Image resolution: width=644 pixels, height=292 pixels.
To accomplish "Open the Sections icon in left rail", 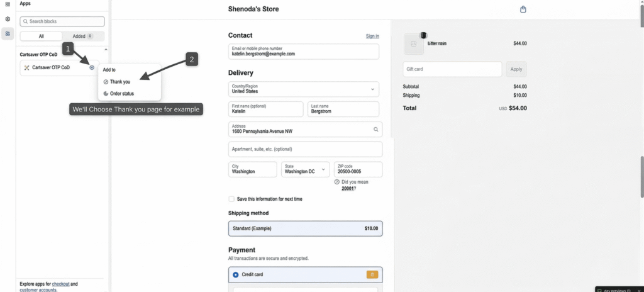I will [x=8, y=4].
